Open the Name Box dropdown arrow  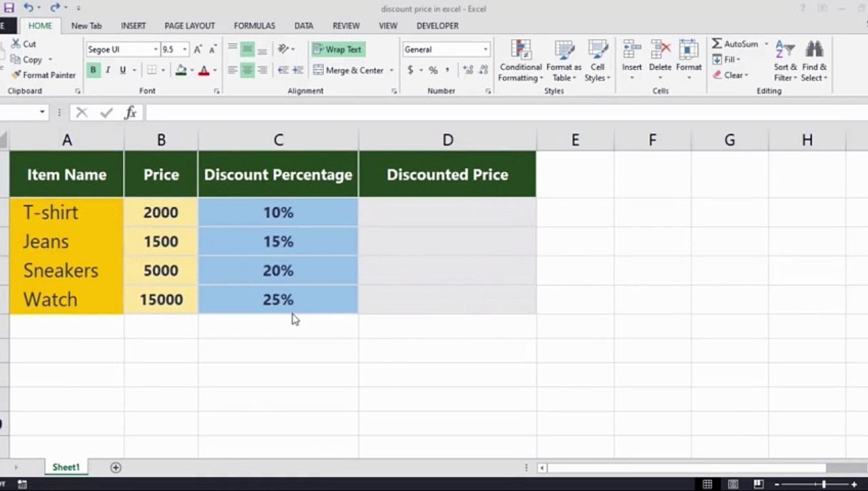tap(42, 113)
